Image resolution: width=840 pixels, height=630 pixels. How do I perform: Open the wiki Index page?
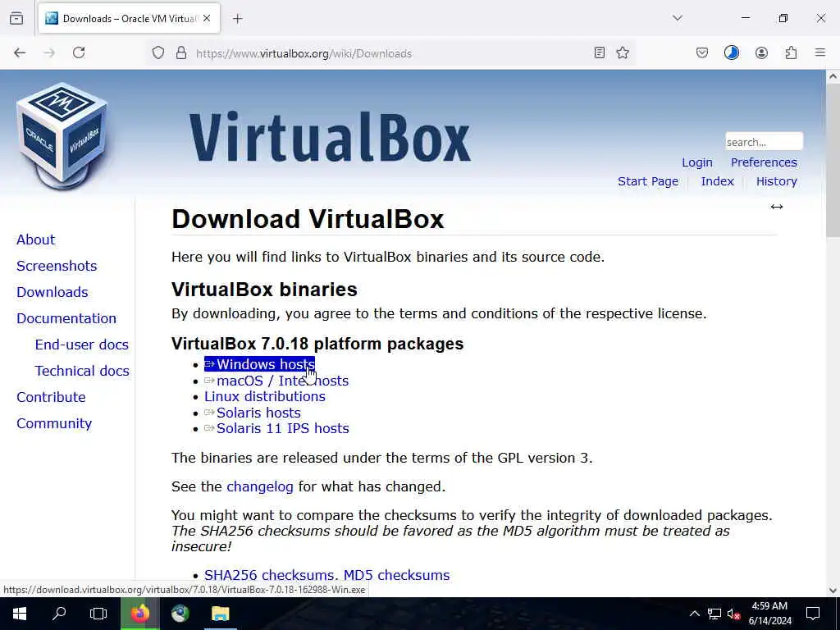717,181
